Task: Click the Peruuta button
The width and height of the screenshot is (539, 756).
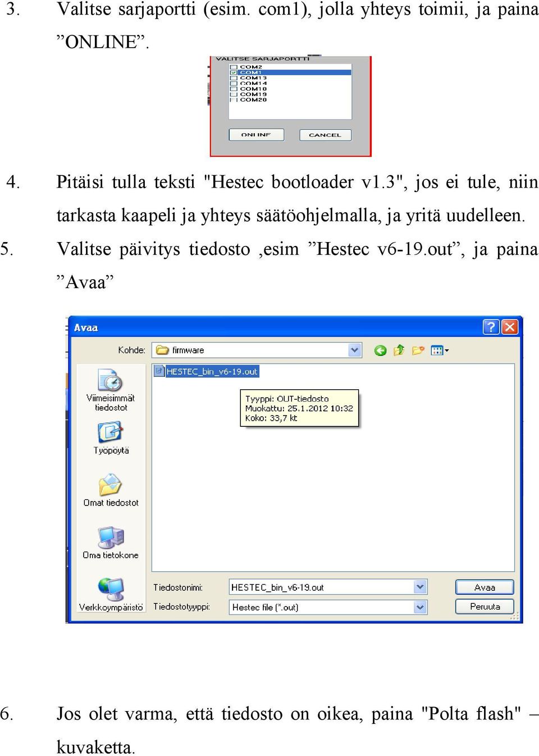Action: tap(485, 607)
